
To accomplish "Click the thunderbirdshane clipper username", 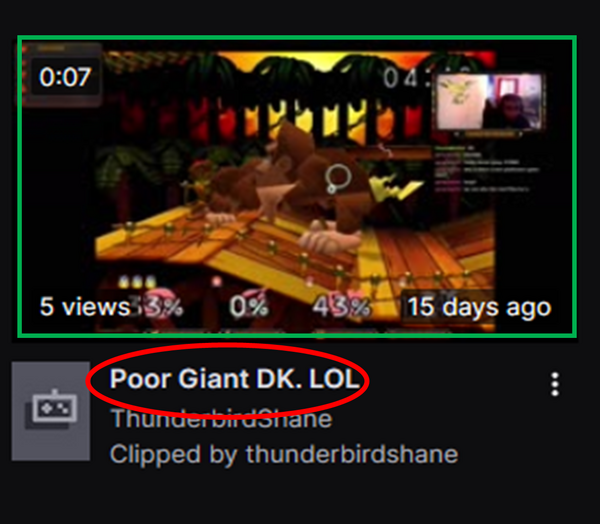I will pyautogui.click(x=352, y=454).
